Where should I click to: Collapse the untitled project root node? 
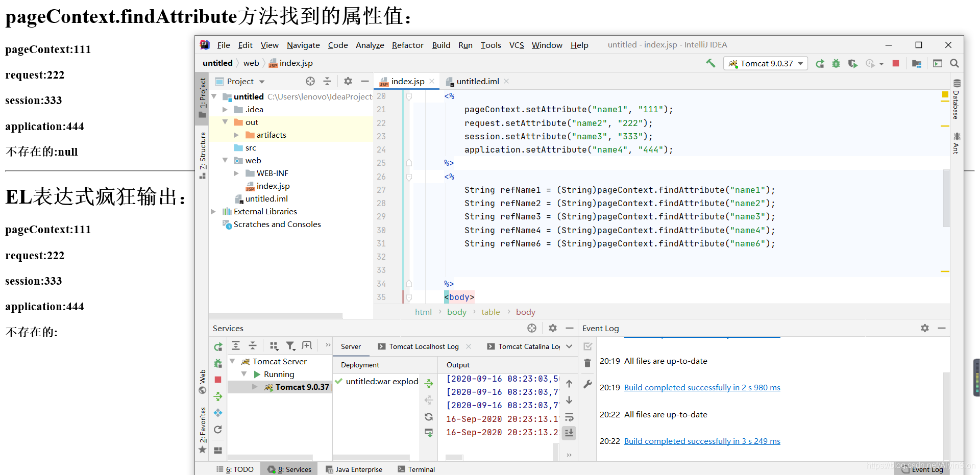tap(214, 96)
